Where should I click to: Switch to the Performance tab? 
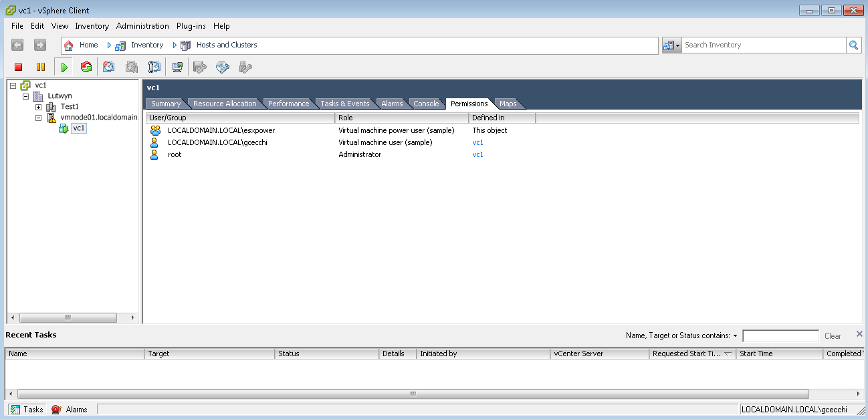tap(289, 104)
